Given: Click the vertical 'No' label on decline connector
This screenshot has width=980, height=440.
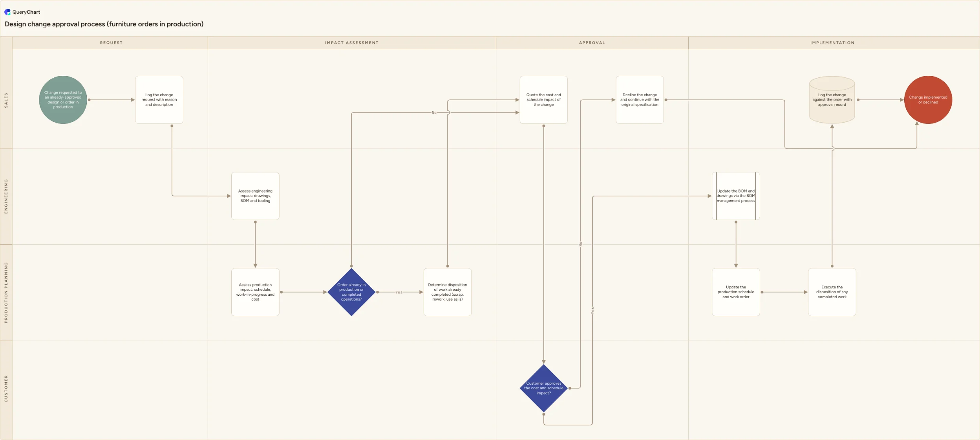Looking at the screenshot, I should point(581,244).
